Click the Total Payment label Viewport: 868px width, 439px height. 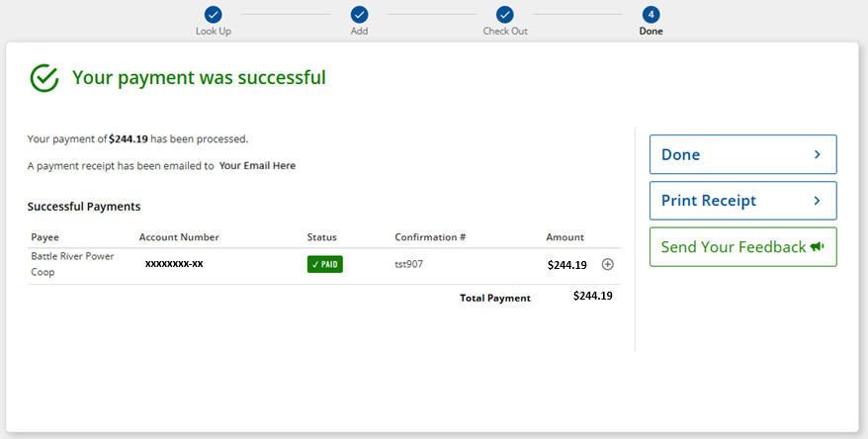(x=495, y=298)
